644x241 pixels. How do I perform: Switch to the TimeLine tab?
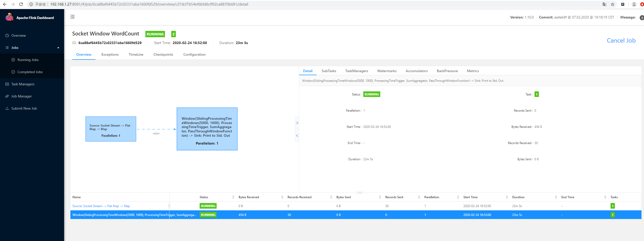click(x=136, y=54)
